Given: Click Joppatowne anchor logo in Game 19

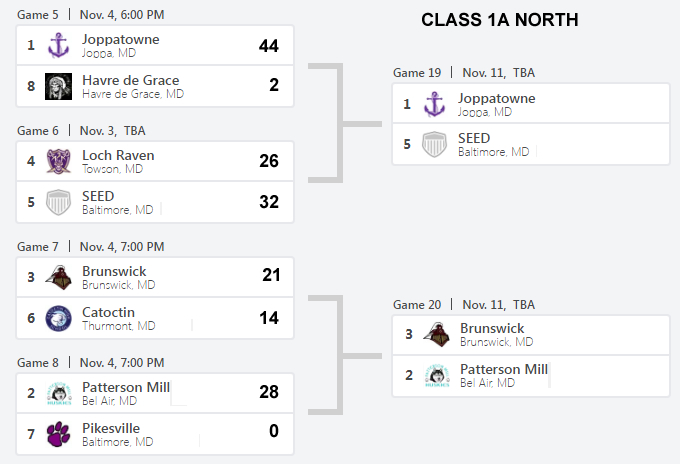Looking at the screenshot, I should (434, 104).
